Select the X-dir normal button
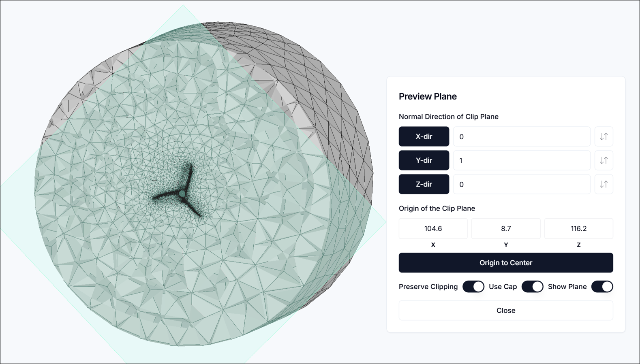Screen dimensions: 640x364 pos(424,136)
